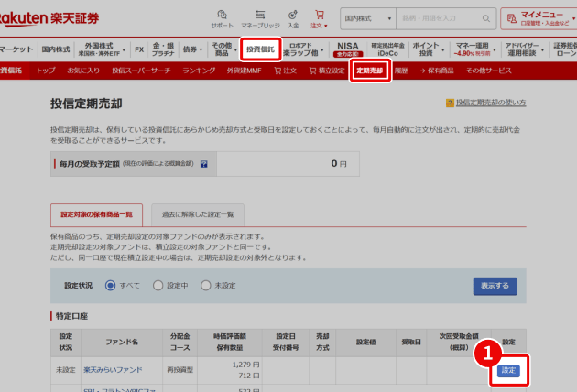Open その他サービス in the submenu

489,71
